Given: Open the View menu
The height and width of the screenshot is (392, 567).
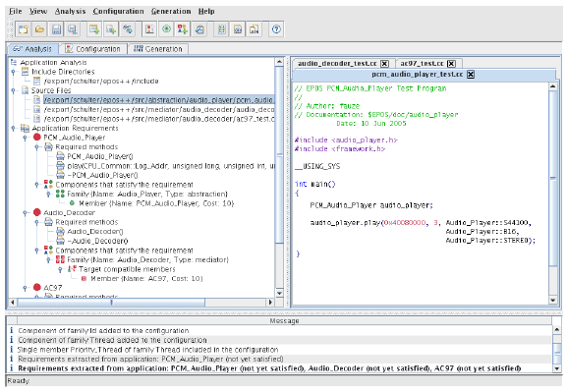Looking at the screenshot, I should [38, 11].
